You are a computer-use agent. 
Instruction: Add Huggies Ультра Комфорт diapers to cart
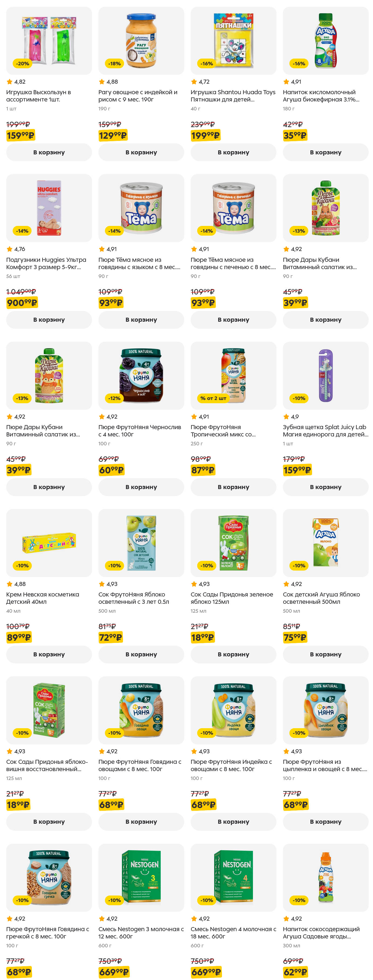tap(49, 320)
